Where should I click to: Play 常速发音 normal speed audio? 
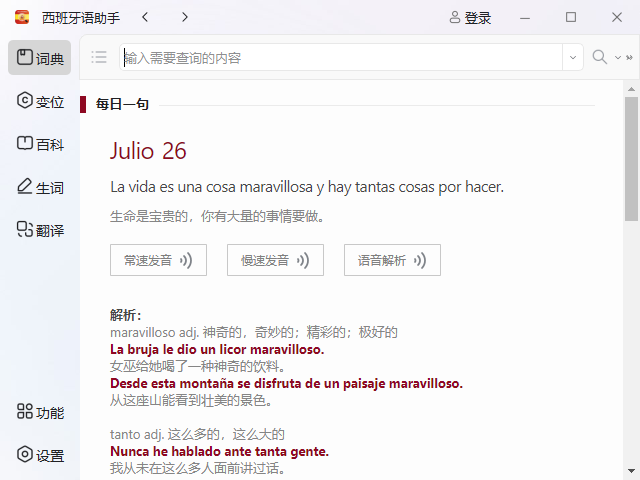click(158, 260)
